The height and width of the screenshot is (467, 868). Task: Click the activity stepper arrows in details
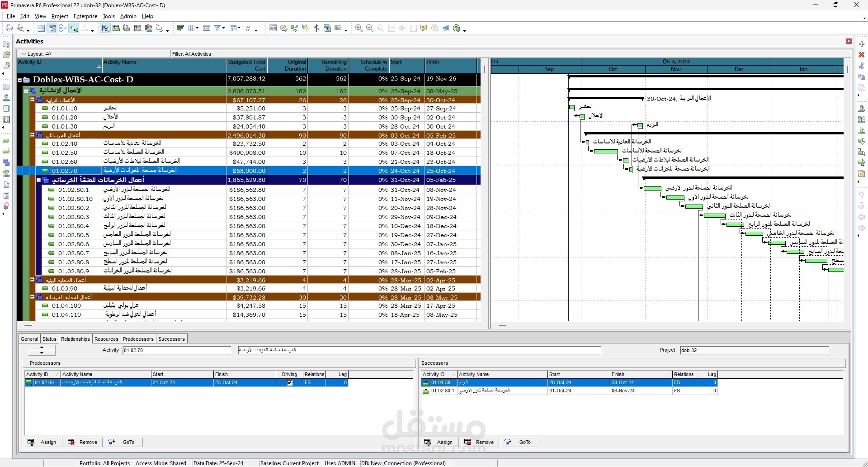coord(42,350)
